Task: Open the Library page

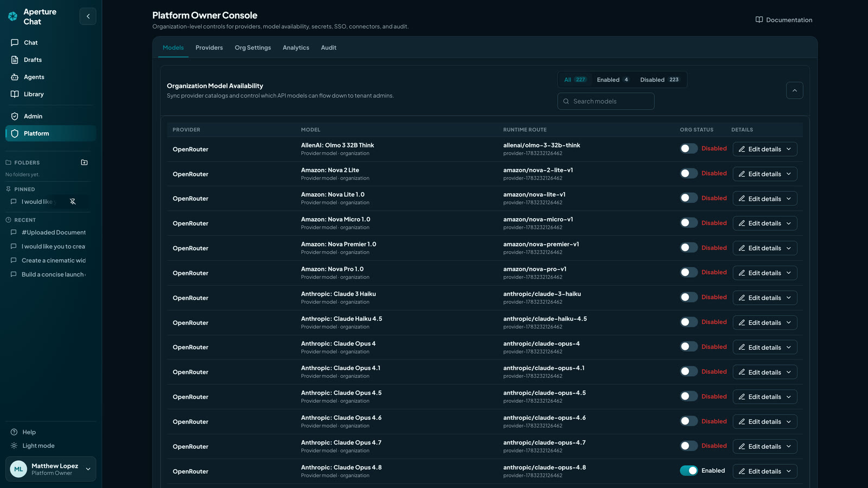Action: (x=50, y=94)
